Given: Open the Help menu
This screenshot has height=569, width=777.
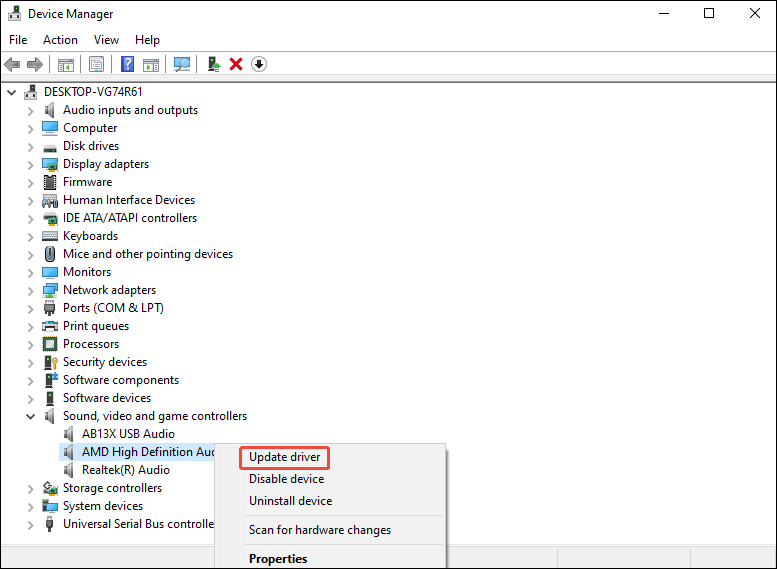Looking at the screenshot, I should (x=147, y=40).
